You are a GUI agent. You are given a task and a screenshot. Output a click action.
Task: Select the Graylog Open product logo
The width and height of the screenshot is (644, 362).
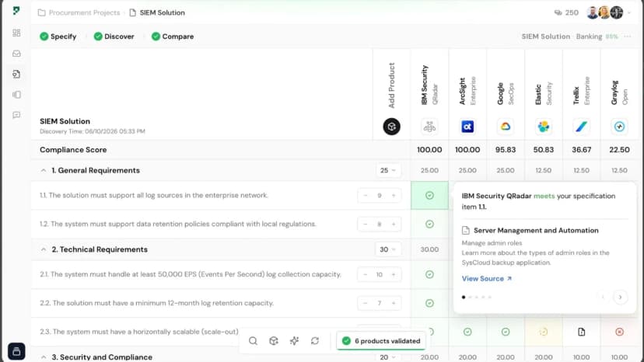tap(619, 127)
